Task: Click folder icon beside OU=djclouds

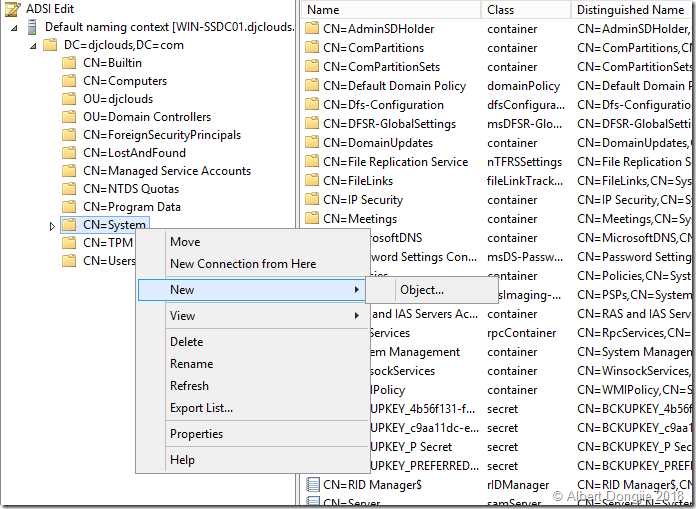Action: [x=69, y=99]
